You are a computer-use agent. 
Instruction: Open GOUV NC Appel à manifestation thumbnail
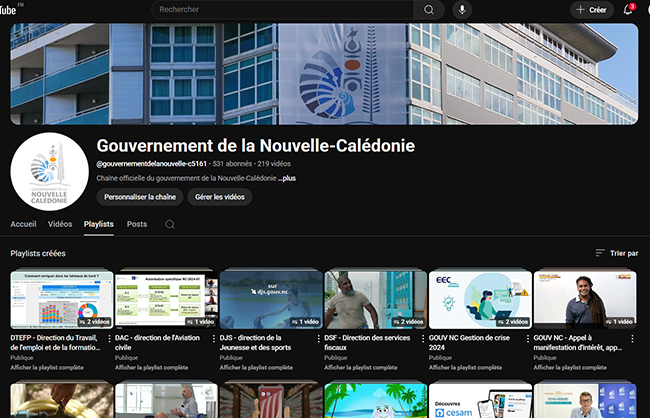[x=585, y=300]
